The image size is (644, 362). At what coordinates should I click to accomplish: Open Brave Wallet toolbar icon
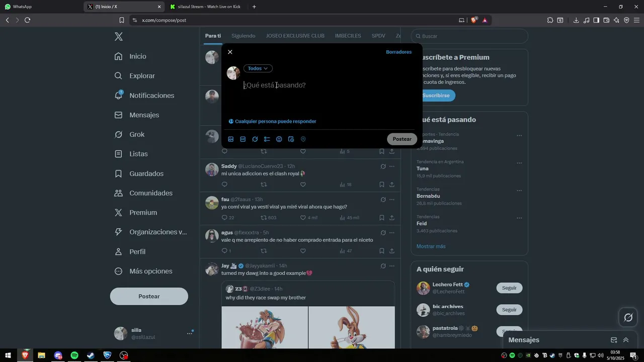(606, 20)
